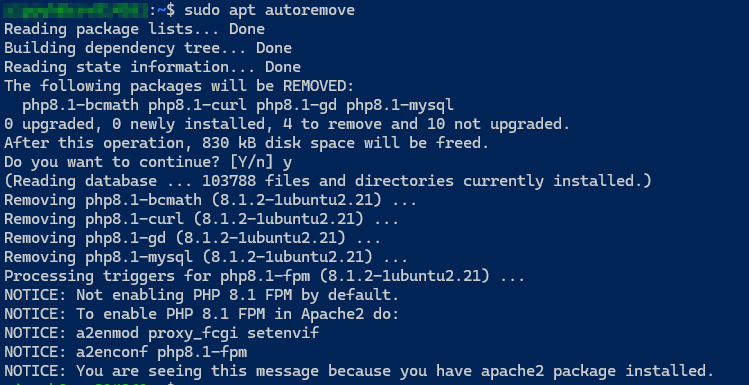The width and height of the screenshot is (749, 385).
Task: Click the php8.1-bcmath name in package list
Action: (80, 105)
